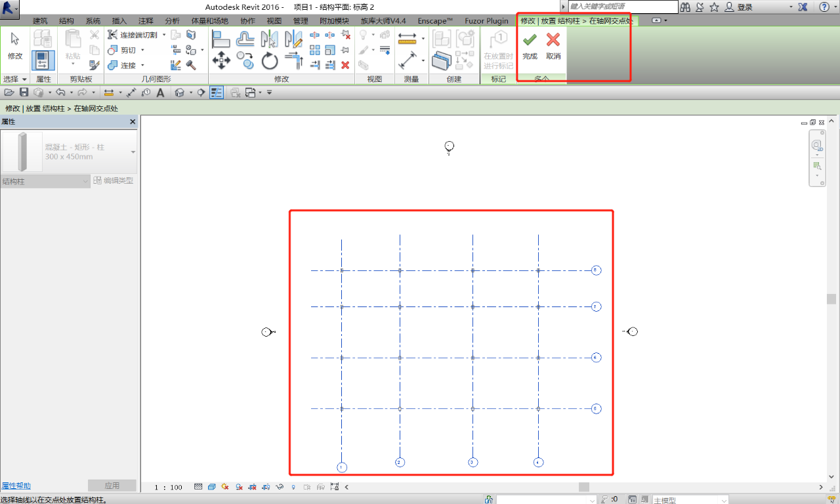Screen dimensions: 840x504
Task: Expand the 连接端切割 dropdown
Action: tap(164, 35)
